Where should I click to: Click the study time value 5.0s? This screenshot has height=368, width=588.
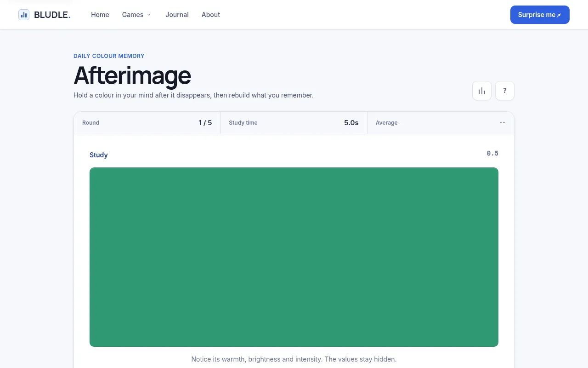pyautogui.click(x=351, y=123)
